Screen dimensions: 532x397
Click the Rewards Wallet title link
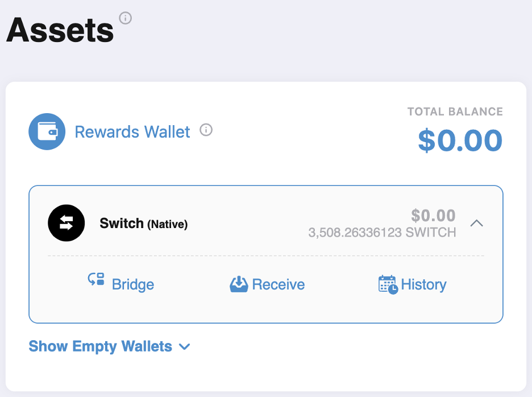(132, 132)
